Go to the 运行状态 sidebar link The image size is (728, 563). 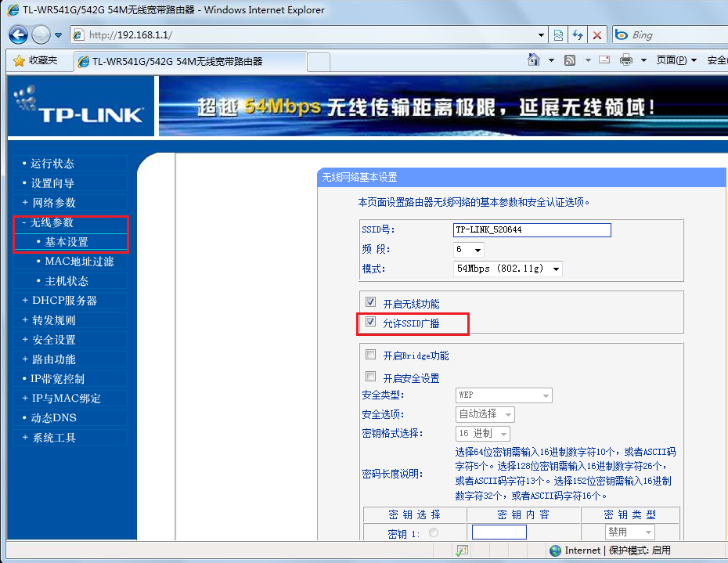click(x=52, y=164)
